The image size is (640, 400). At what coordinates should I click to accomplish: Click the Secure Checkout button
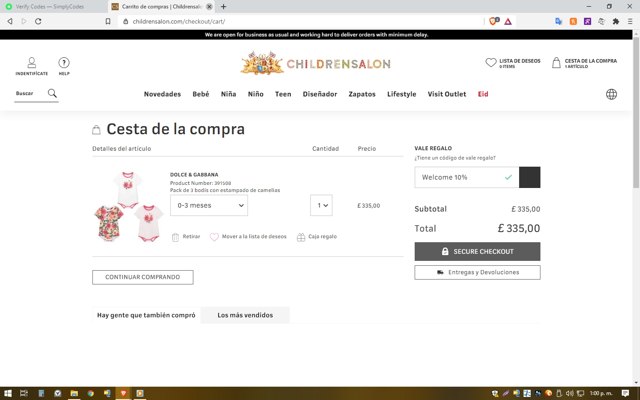coord(477,251)
